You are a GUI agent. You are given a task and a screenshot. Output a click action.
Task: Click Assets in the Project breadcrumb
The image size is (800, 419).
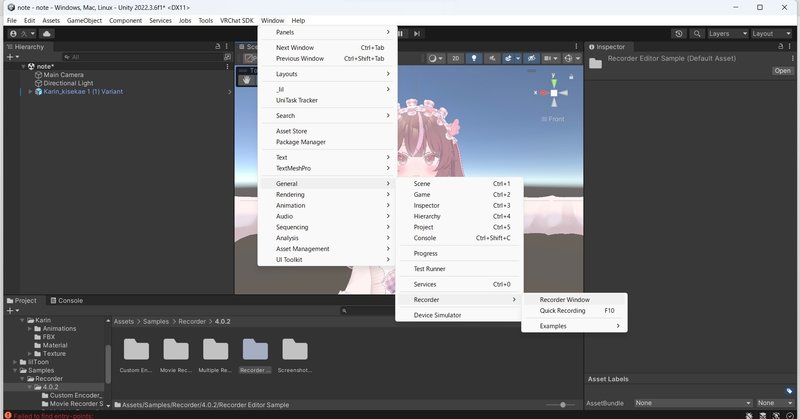[123, 322]
